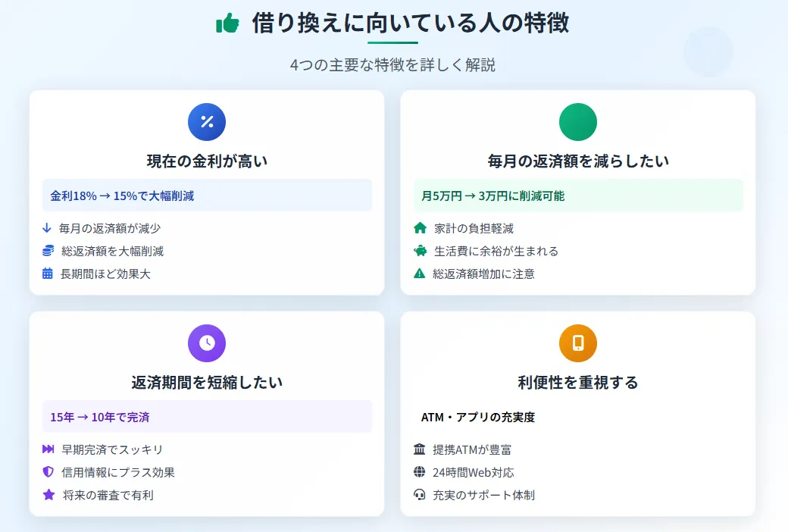Click the green thumbs-up icon in the title

[227, 23]
